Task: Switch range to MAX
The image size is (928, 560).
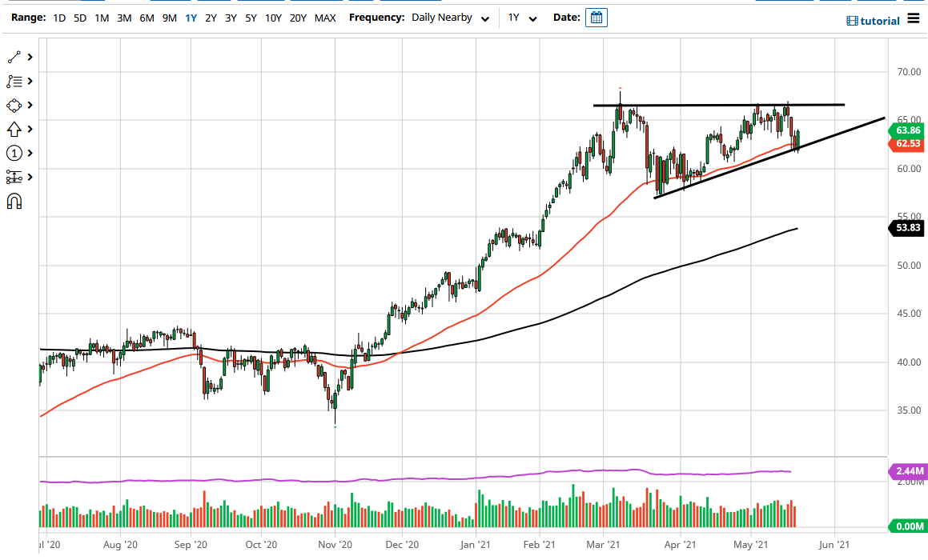Action: (x=325, y=17)
